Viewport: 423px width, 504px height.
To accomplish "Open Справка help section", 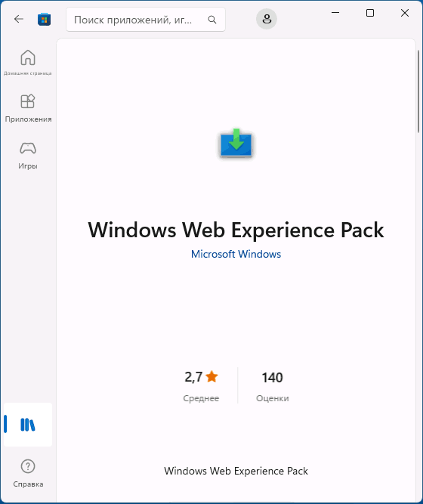I will pyautogui.click(x=28, y=473).
